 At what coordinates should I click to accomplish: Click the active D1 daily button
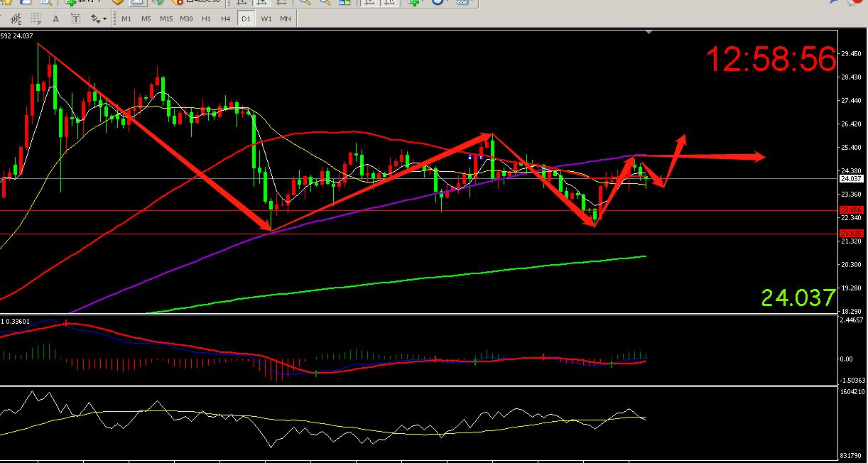click(x=246, y=18)
